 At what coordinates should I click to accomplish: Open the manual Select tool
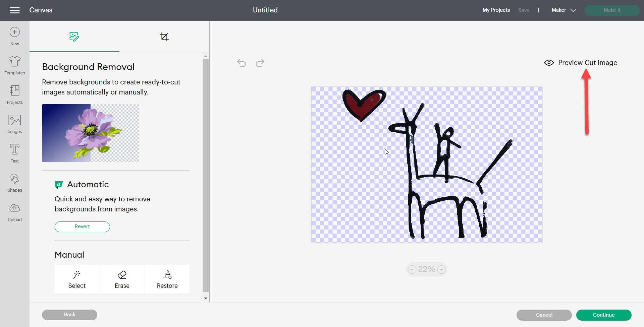coord(77,279)
